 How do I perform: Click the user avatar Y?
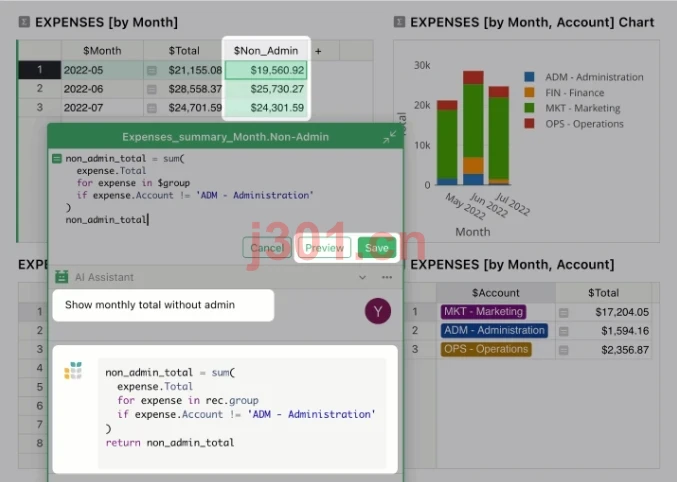[x=378, y=311]
